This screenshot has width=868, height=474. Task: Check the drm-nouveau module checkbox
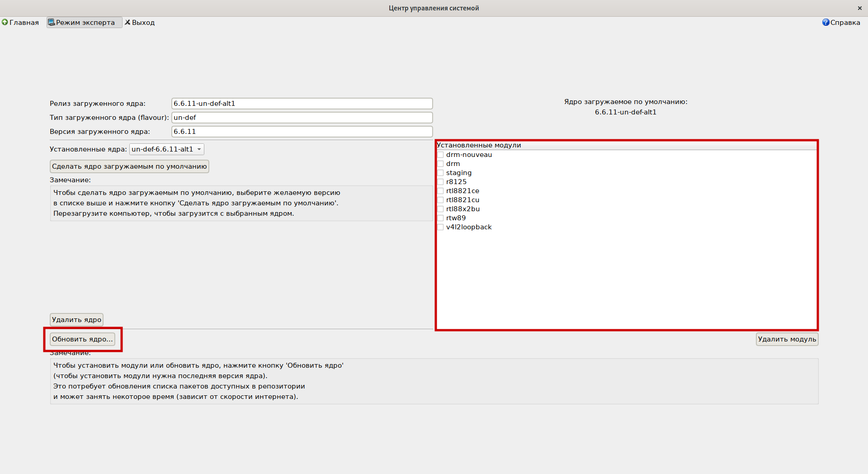[440, 155]
